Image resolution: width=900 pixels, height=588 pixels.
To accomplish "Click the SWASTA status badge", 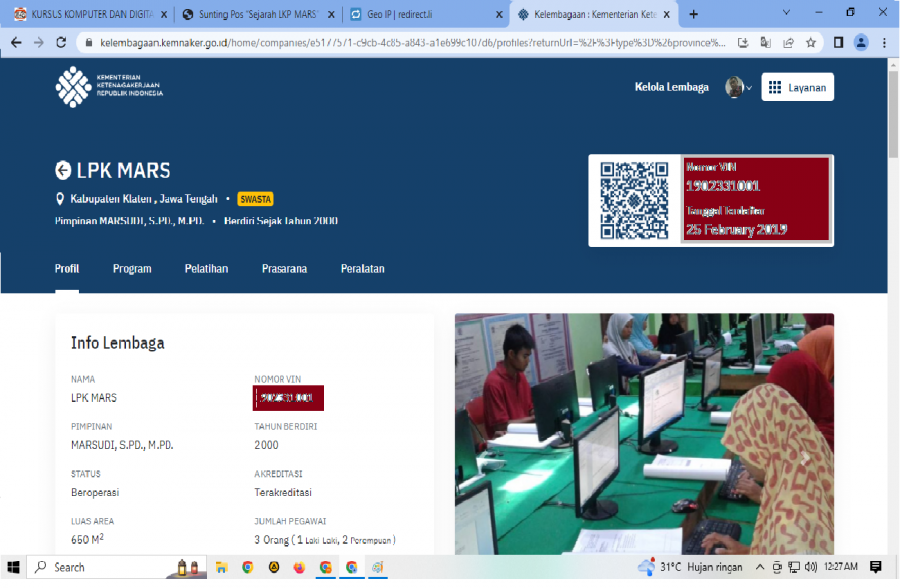I will (x=255, y=199).
